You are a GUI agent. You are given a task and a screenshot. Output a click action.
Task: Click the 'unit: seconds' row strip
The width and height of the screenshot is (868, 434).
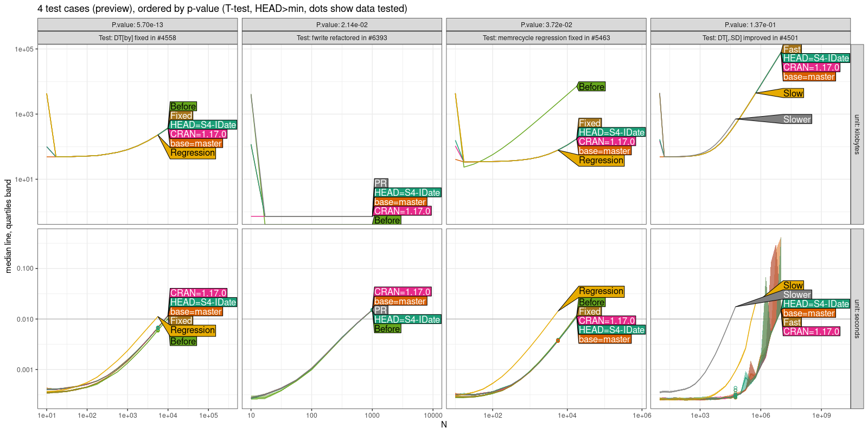coord(857,318)
